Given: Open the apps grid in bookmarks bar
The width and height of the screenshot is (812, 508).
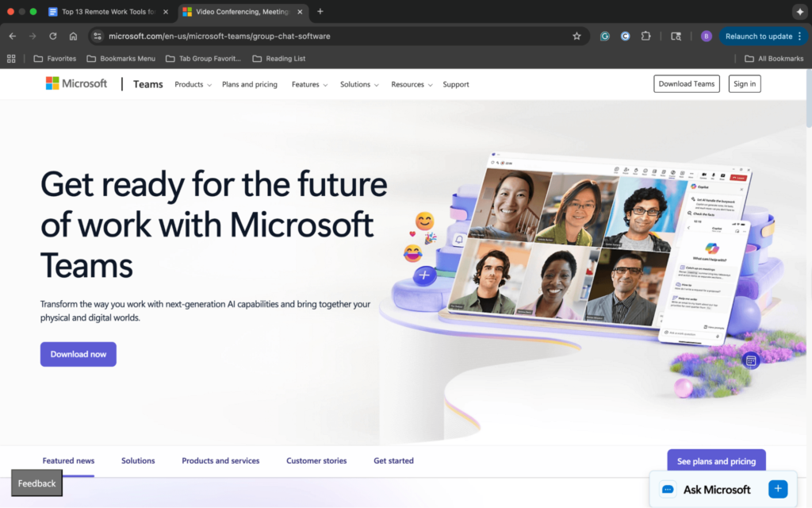Looking at the screenshot, I should (11, 59).
